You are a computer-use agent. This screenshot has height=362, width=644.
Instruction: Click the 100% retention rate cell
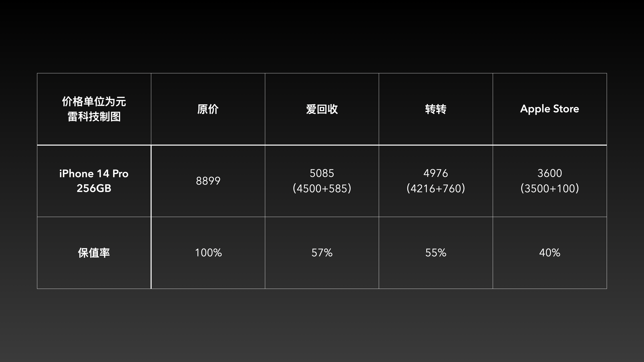(208, 252)
